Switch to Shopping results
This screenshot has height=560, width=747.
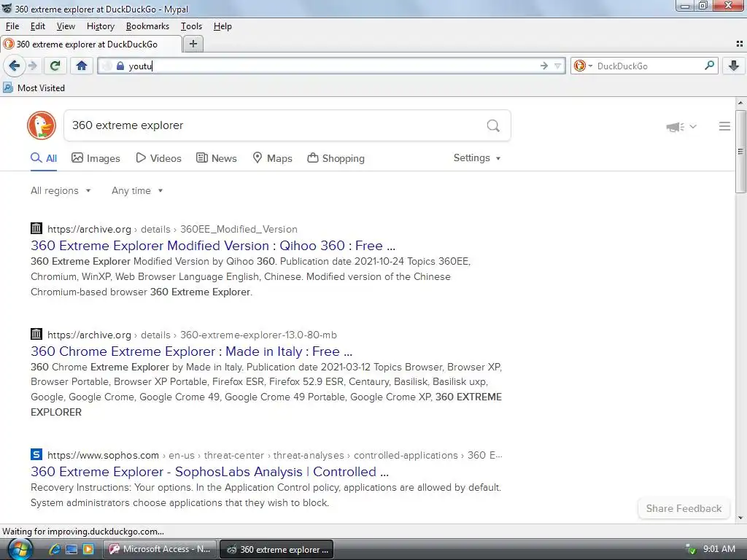336,158
